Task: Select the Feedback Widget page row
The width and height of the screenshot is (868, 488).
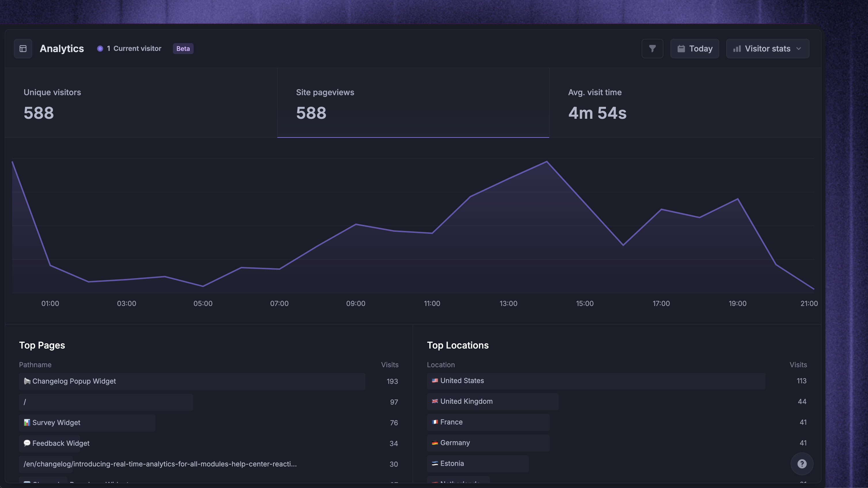Action: (209, 443)
